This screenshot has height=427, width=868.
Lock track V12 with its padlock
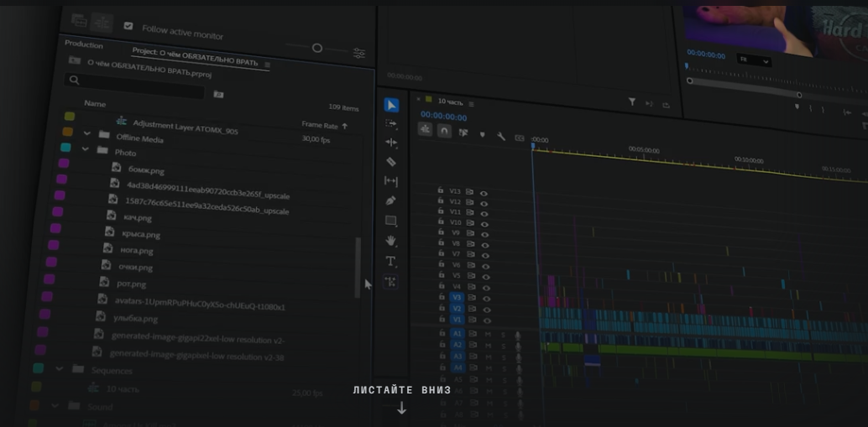(441, 200)
